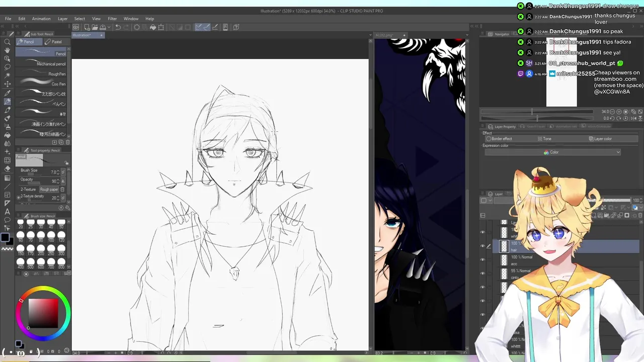This screenshot has width=644, height=362.
Task: Open the Edit menu
Action: pyautogui.click(x=22, y=19)
